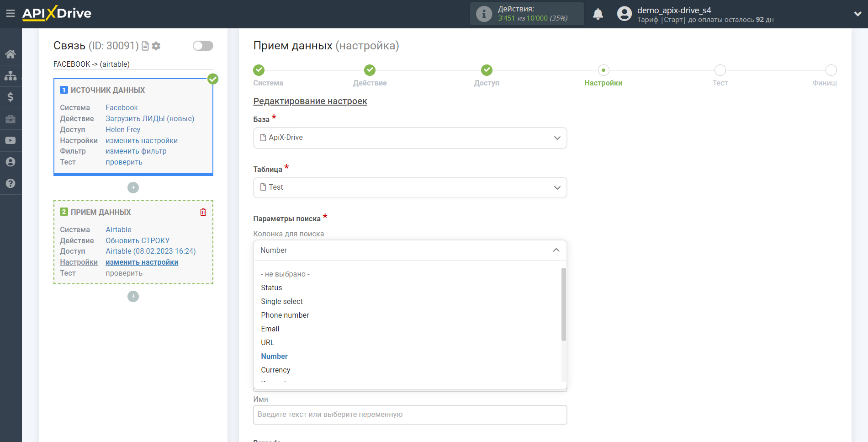Image resolution: width=868 pixels, height=442 pixels.
Task: Open the notifications bell
Action: click(x=598, y=14)
